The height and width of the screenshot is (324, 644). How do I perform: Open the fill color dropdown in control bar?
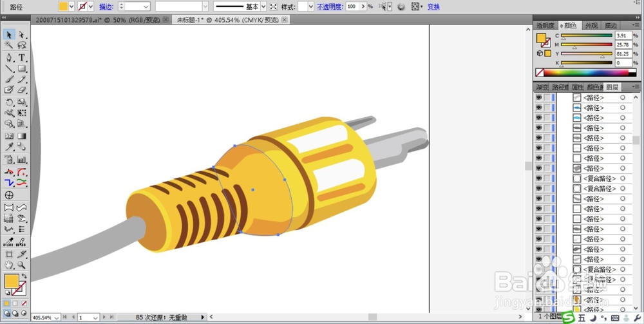click(x=71, y=6)
